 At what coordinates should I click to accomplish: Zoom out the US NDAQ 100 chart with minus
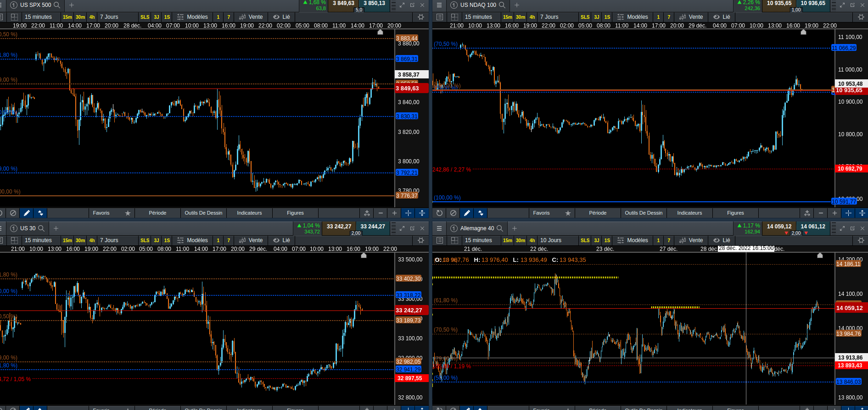click(x=821, y=213)
